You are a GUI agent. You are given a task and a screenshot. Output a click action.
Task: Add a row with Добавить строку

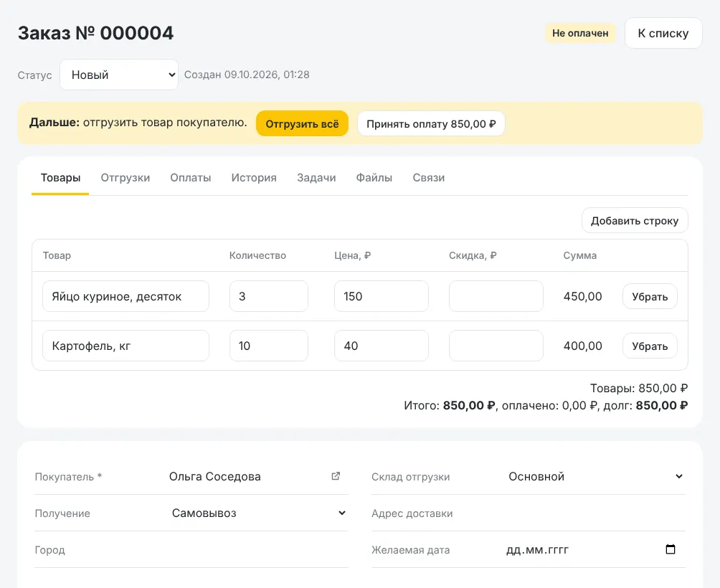pos(635,220)
